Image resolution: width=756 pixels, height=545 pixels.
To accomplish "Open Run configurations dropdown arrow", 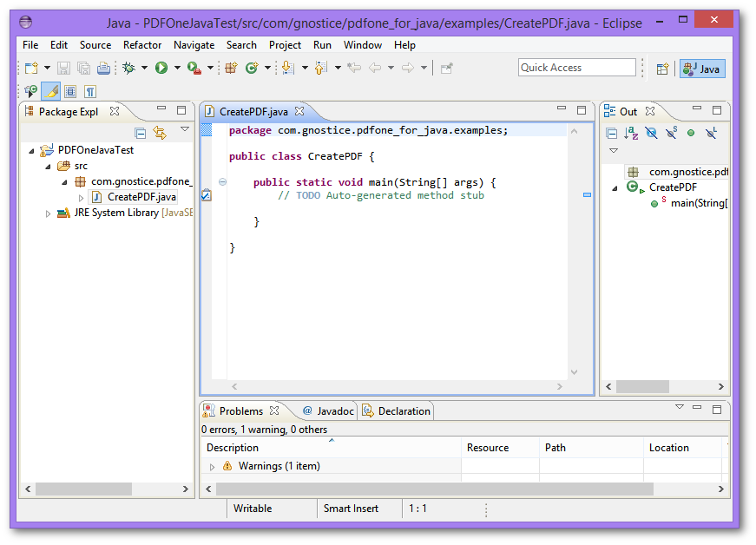I will (x=177, y=68).
